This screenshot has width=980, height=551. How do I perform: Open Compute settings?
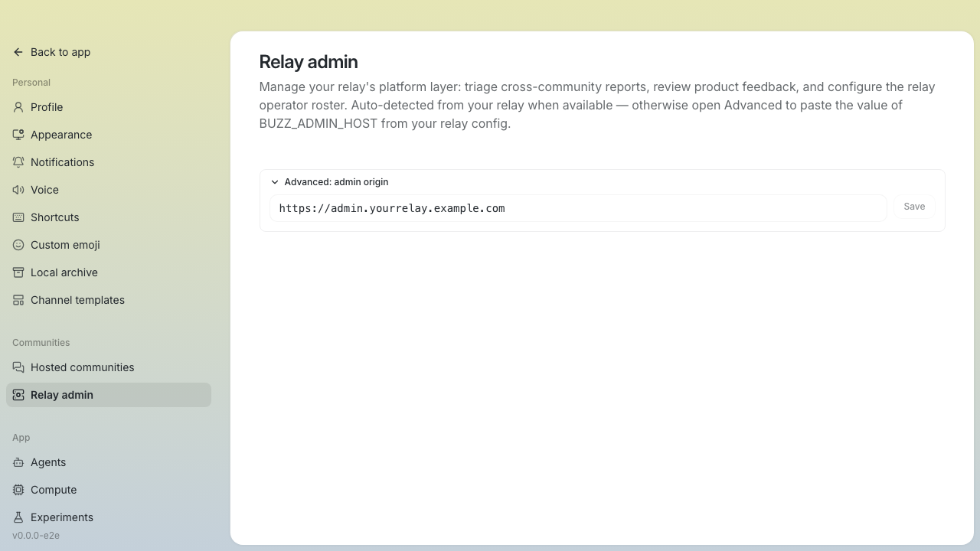(x=109, y=490)
